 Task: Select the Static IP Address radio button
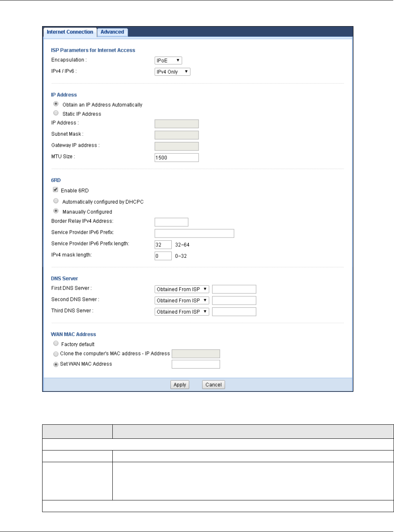click(56, 113)
